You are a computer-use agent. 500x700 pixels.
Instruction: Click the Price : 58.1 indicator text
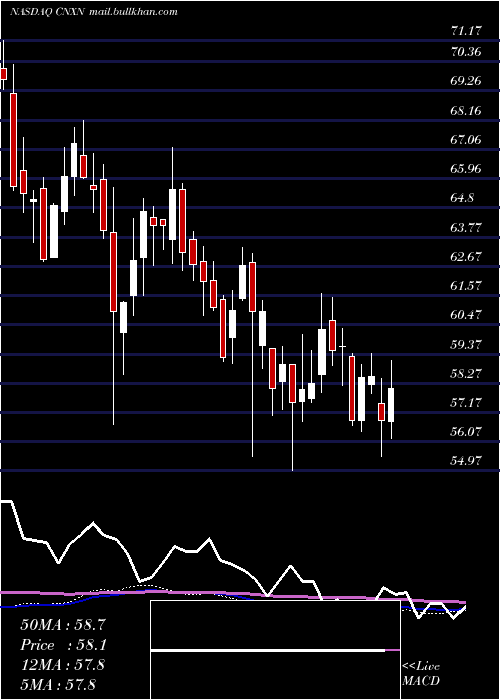(x=62, y=645)
